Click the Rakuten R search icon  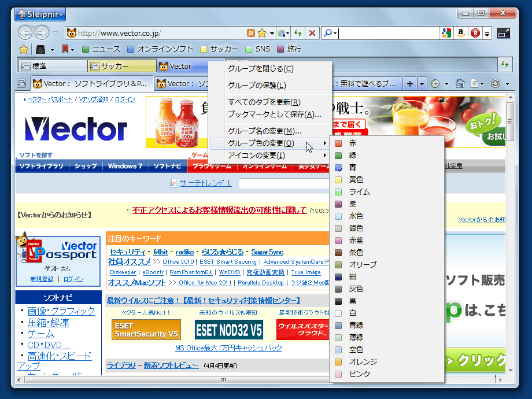pos(475,33)
